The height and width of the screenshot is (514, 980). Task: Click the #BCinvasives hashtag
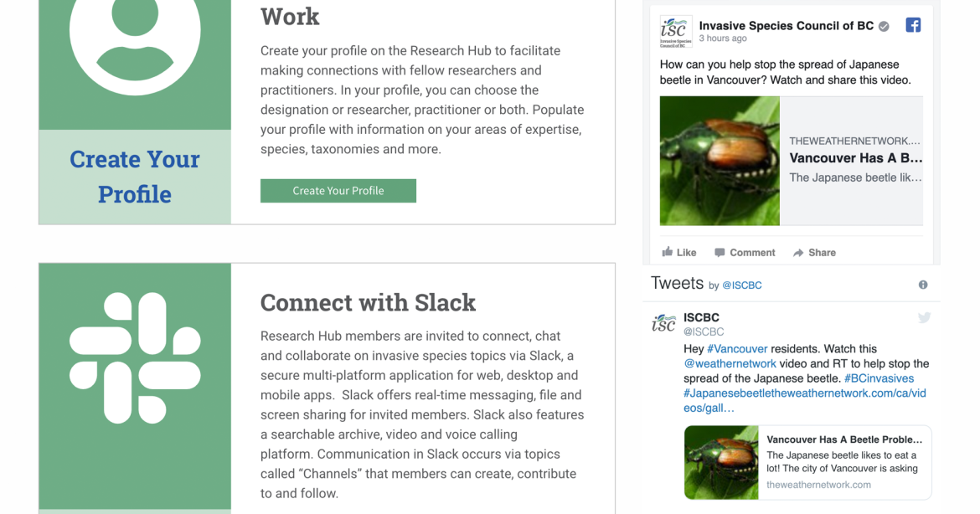(879, 378)
